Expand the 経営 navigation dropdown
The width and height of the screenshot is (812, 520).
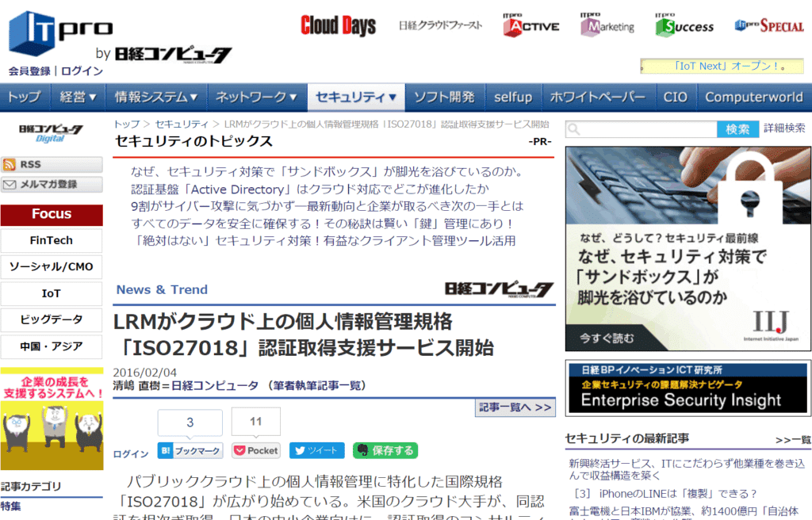pos(78,97)
